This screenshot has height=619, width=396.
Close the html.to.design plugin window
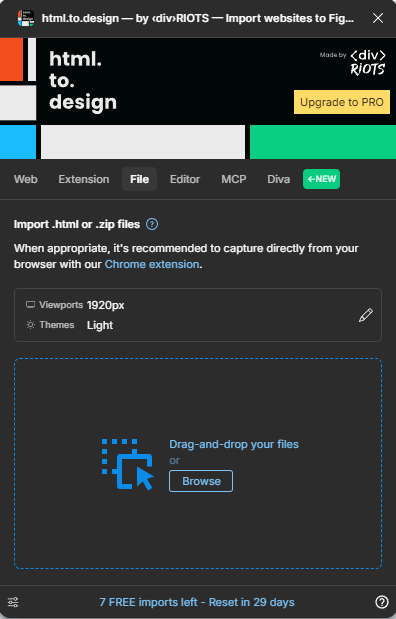[378, 18]
